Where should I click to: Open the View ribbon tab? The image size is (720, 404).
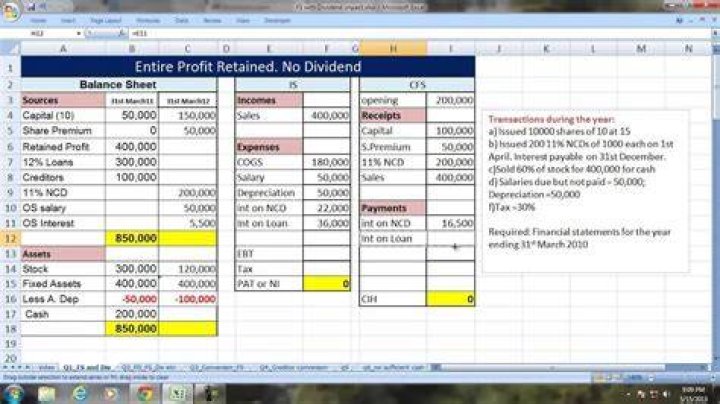(x=243, y=21)
